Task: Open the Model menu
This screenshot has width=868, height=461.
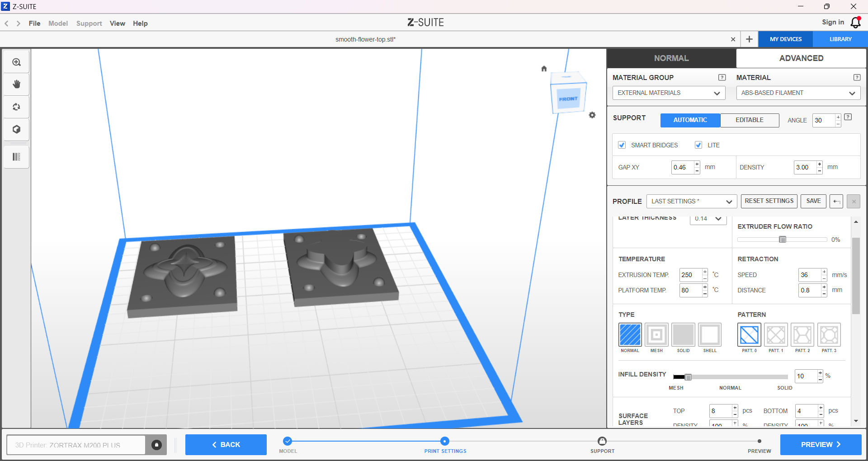Action: [x=58, y=24]
